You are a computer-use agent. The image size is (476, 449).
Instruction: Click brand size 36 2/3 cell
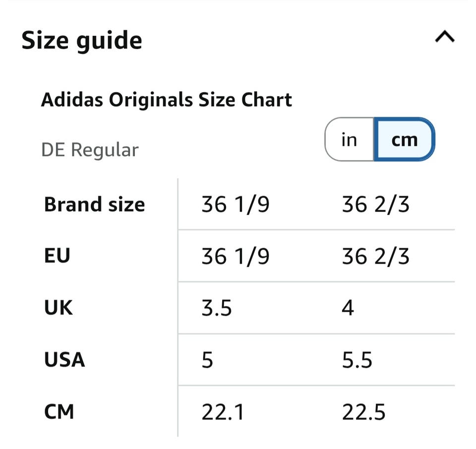pos(375,204)
